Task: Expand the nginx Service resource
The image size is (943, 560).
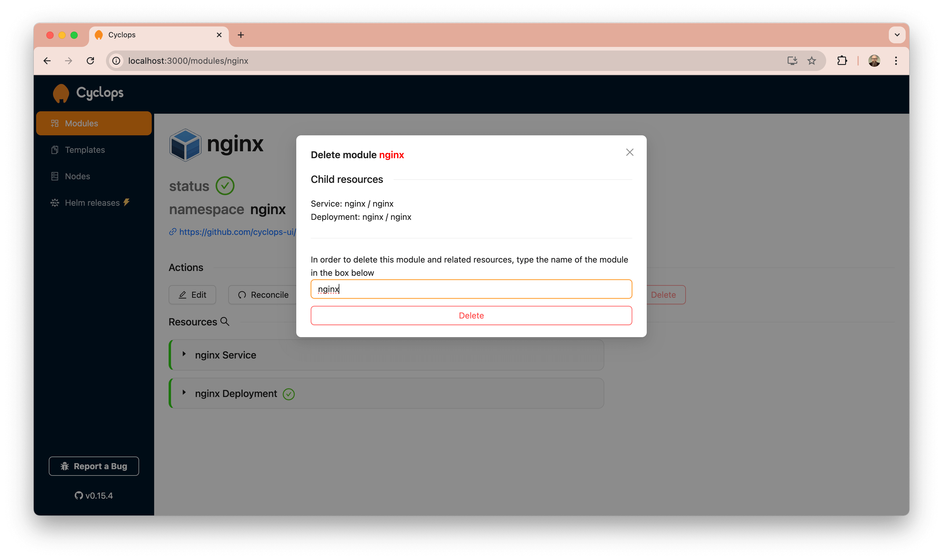Action: click(184, 354)
